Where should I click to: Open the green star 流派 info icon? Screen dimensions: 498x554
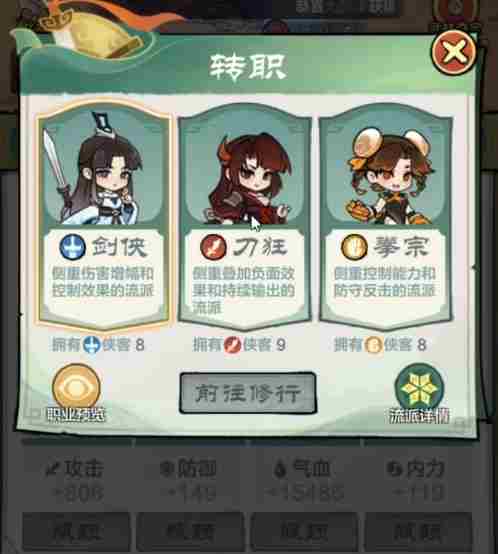coord(419,387)
